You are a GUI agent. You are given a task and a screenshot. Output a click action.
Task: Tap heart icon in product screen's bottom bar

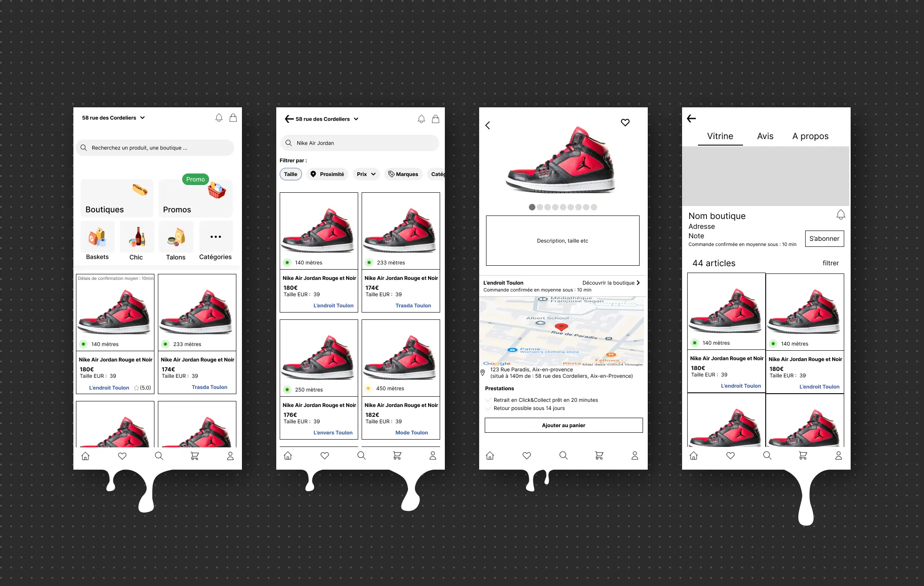[527, 455]
